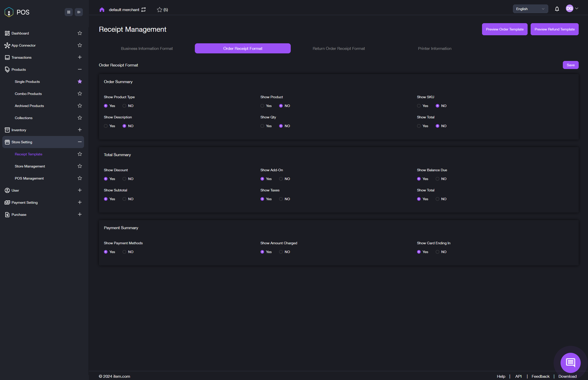Set Show Product Type to NO
The width and height of the screenshot is (588, 380).
(124, 106)
